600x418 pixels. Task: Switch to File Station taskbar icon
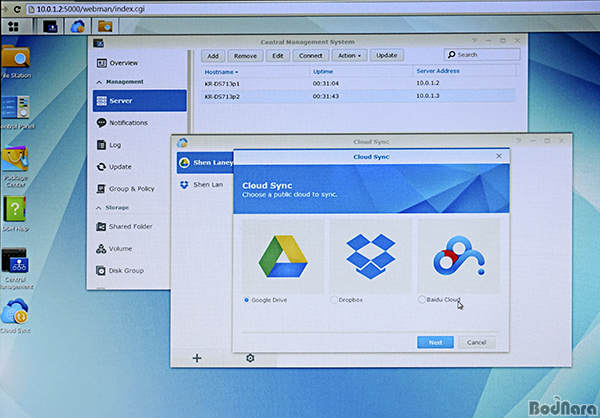[x=105, y=26]
